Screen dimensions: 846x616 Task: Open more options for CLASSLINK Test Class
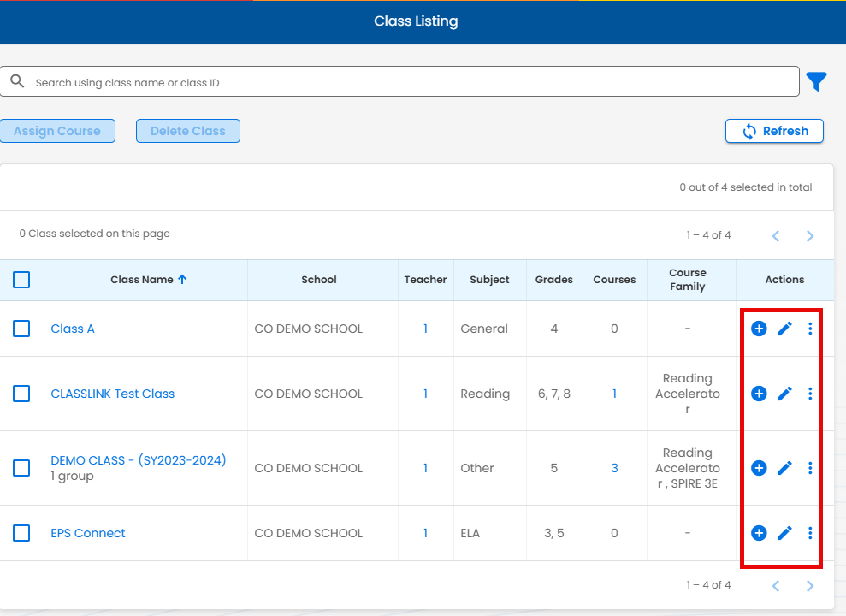tap(810, 394)
